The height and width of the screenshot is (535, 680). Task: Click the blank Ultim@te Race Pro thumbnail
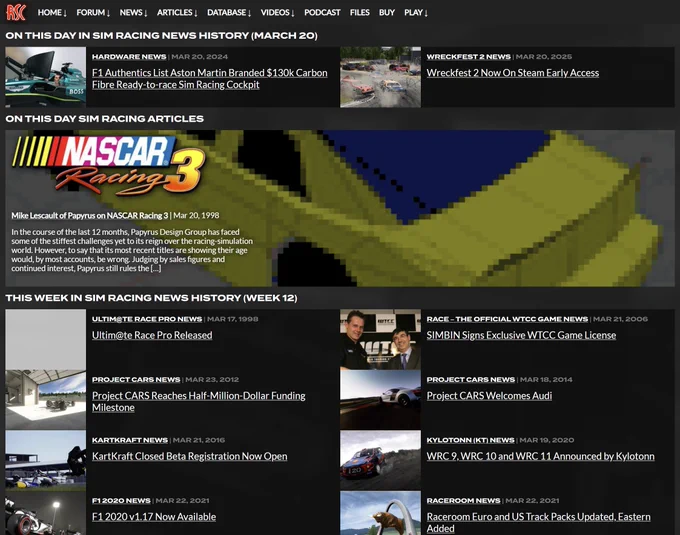click(46, 339)
